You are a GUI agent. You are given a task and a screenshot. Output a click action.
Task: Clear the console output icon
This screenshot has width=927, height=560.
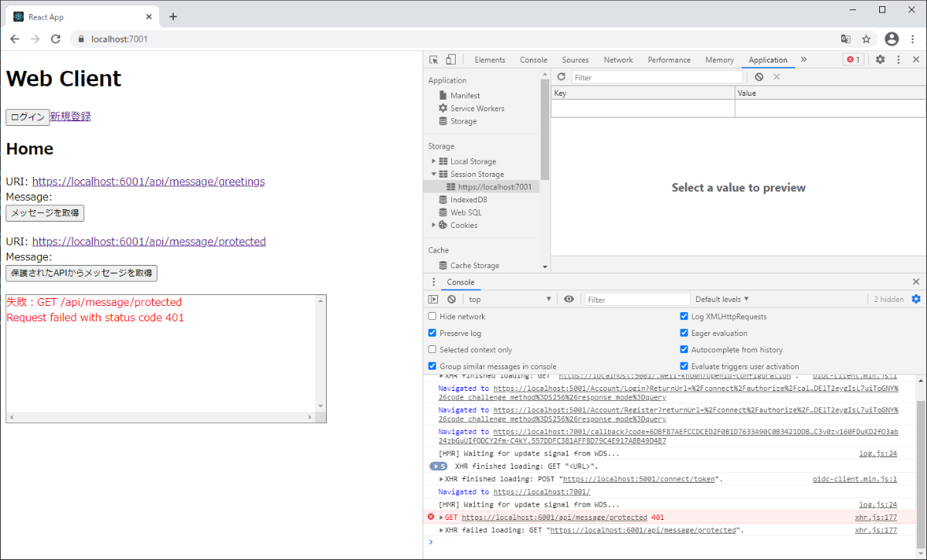tap(452, 299)
